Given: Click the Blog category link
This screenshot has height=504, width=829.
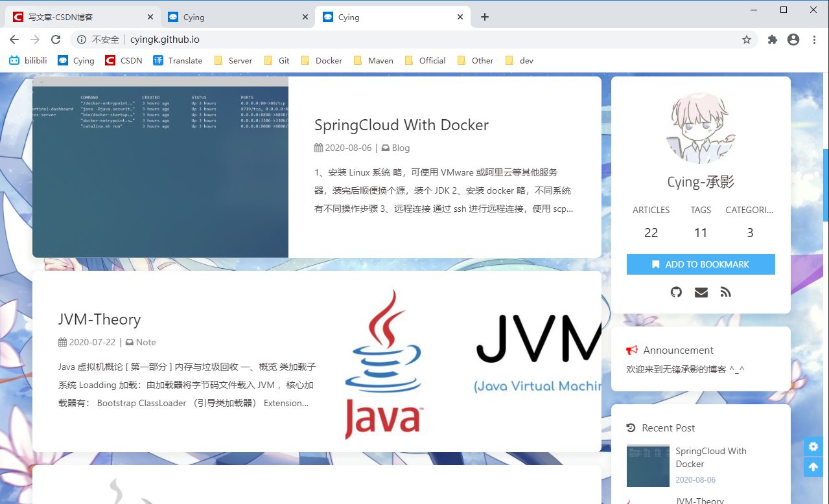Looking at the screenshot, I should [401, 148].
